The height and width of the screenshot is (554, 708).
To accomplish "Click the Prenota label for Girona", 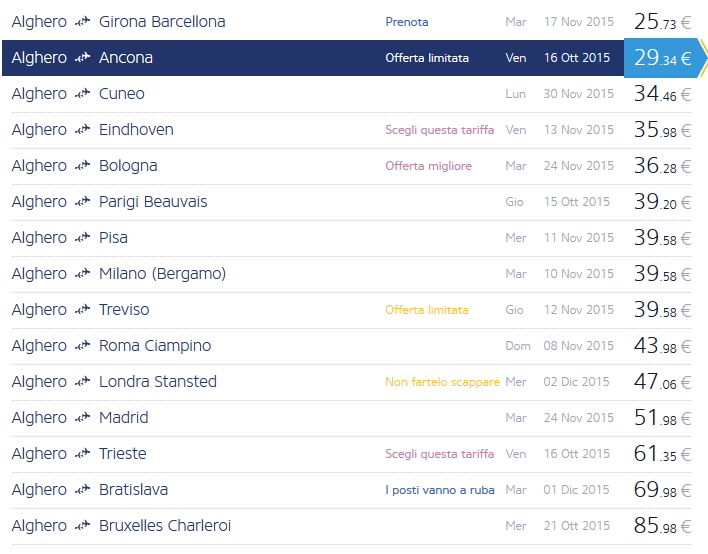I will 407,22.
